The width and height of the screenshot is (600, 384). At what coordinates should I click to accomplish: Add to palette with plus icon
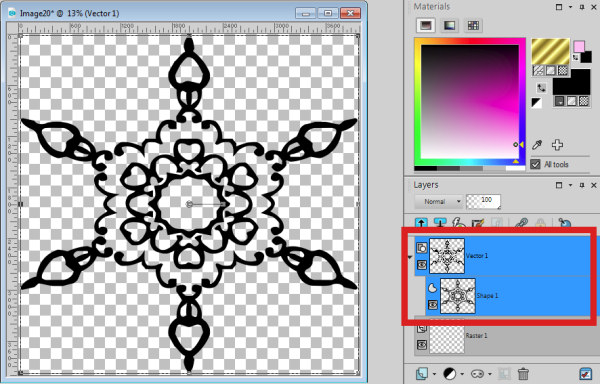tap(557, 145)
